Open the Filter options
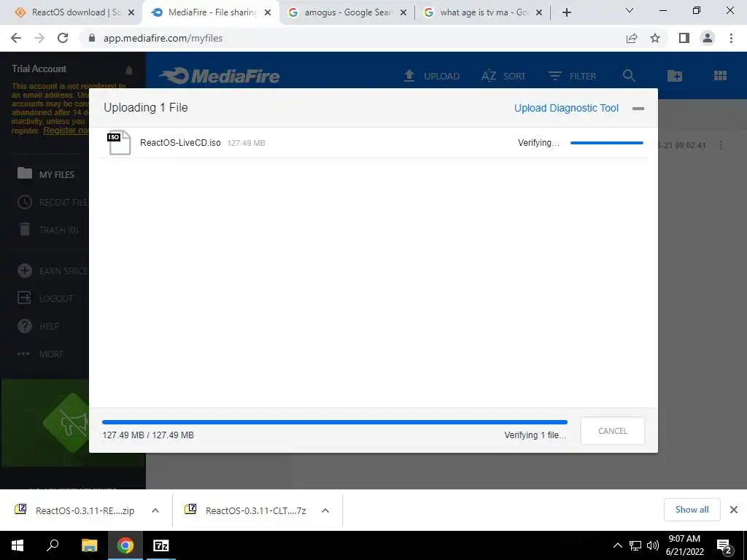Image resolution: width=747 pixels, height=560 pixels. click(x=572, y=76)
